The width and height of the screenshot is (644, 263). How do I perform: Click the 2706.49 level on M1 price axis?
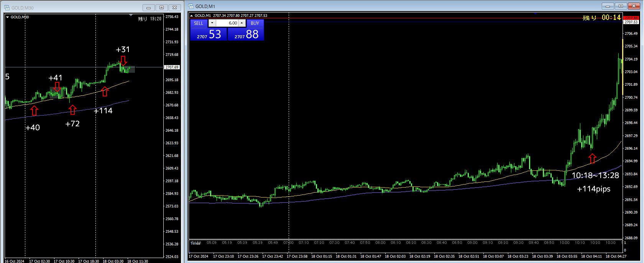631,34
